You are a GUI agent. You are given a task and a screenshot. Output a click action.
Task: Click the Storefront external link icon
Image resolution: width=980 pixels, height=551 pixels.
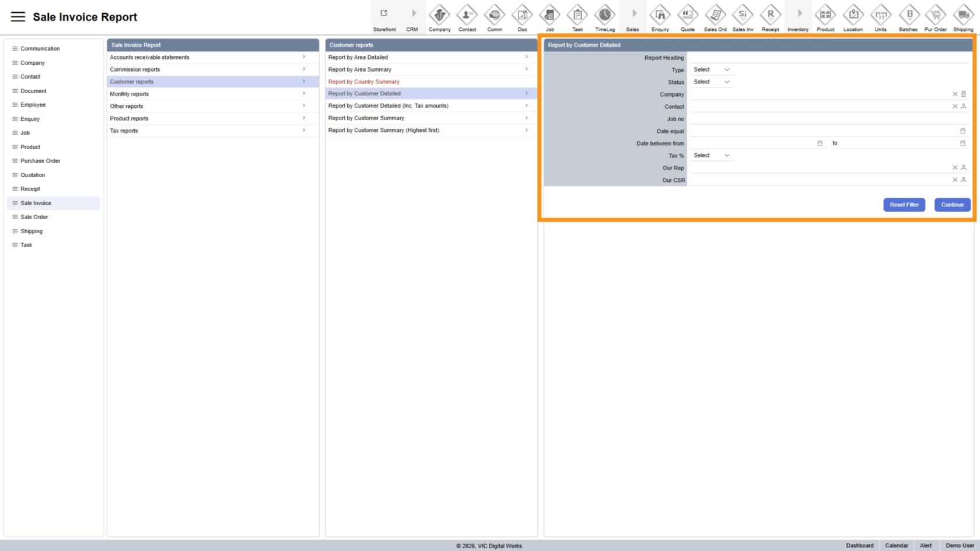click(x=384, y=13)
